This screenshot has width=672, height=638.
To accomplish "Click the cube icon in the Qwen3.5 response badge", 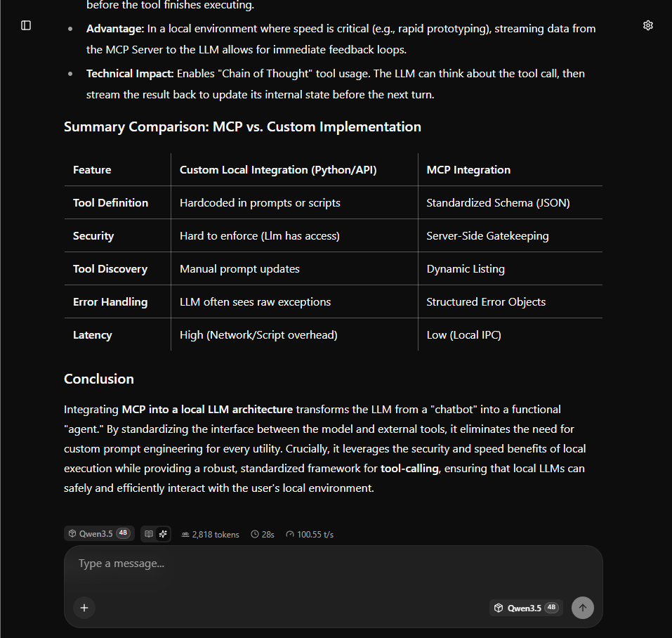I will [x=72, y=533].
